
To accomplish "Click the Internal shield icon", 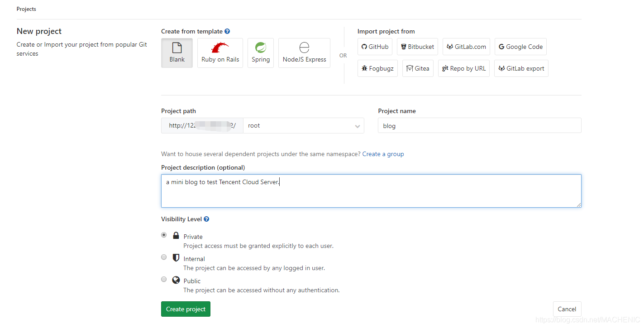I will tap(176, 257).
